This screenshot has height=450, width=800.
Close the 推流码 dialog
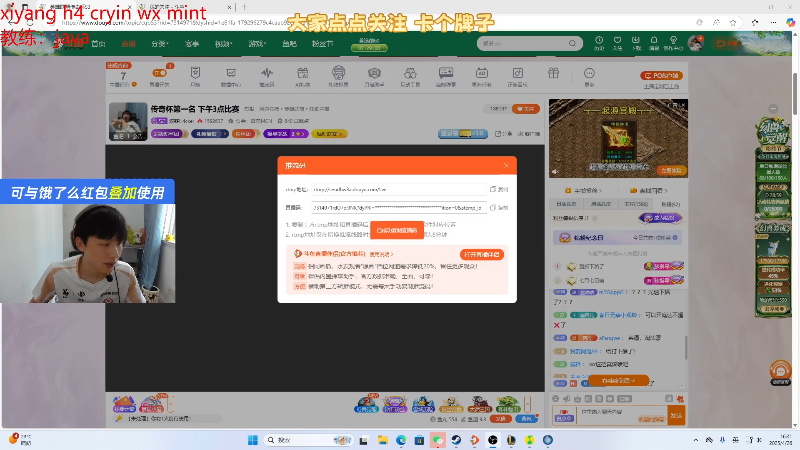pyautogui.click(x=506, y=165)
